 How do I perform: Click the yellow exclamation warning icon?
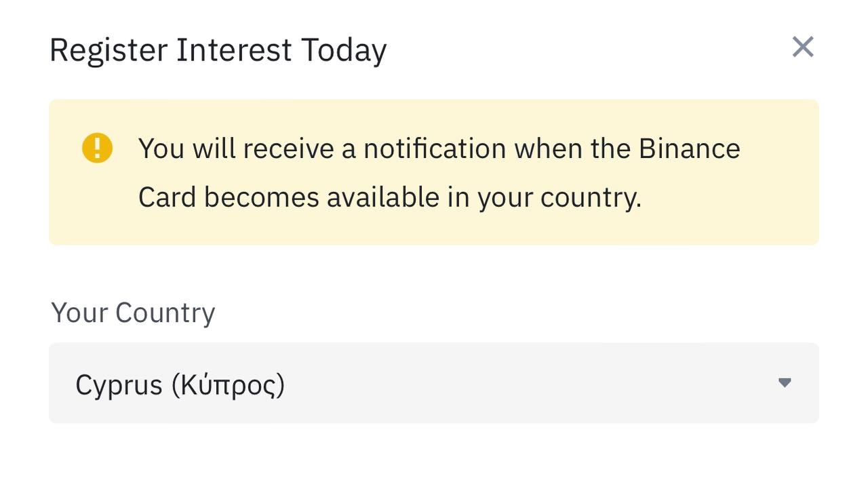[97, 148]
